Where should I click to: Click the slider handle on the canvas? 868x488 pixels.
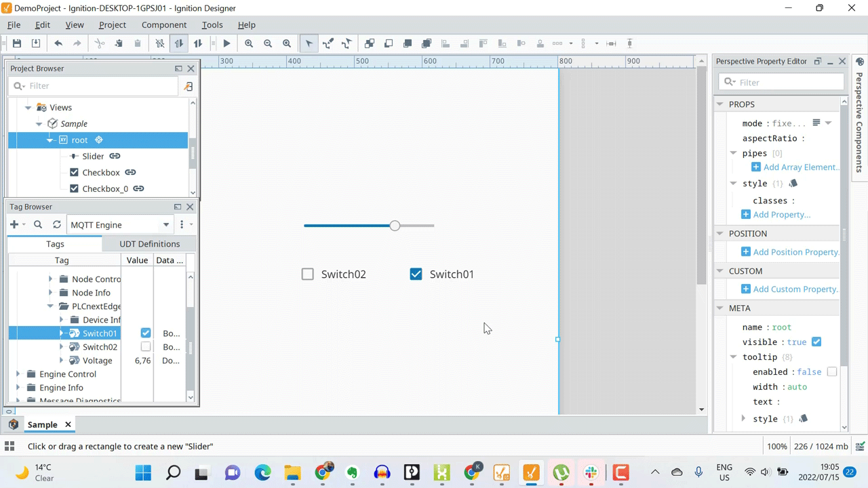(x=395, y=226)
